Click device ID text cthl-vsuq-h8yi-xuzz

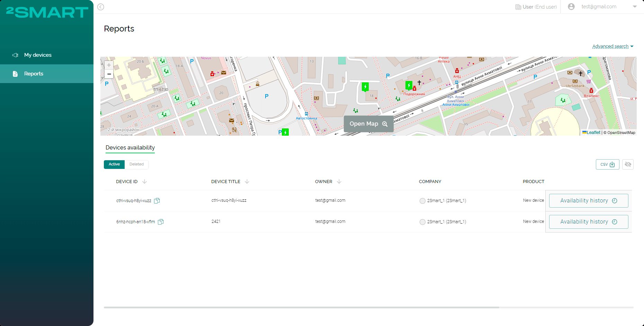point(134,201)
